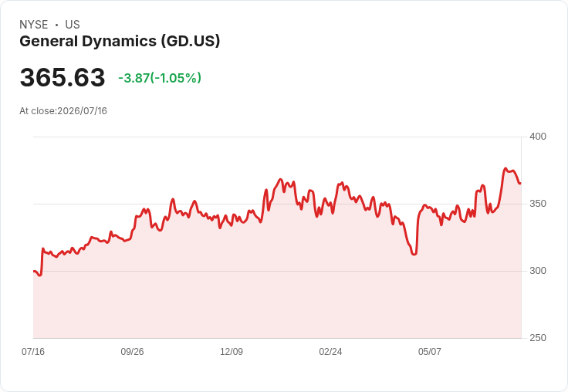Click the At close:2026/07/16 text

point(63,111)
